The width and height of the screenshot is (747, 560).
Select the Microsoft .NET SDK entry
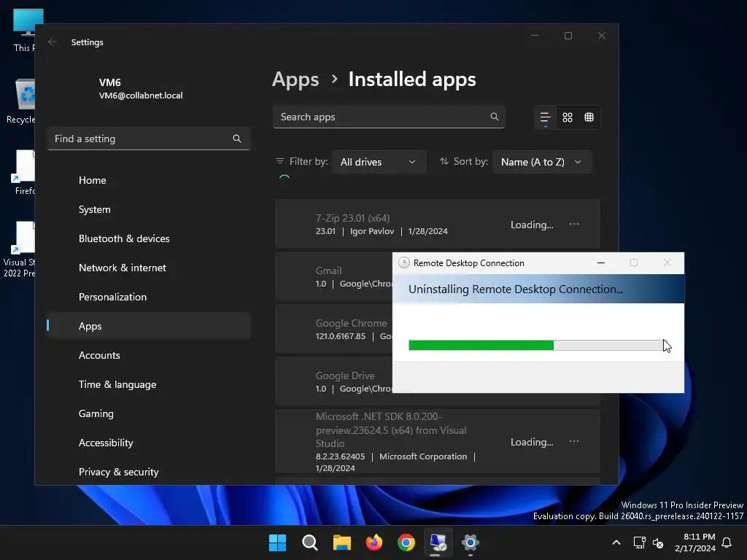click(438, 441)
